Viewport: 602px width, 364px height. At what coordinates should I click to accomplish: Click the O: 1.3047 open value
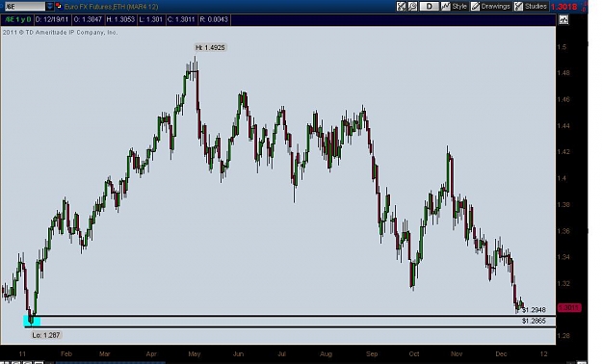tap(88, 19)
